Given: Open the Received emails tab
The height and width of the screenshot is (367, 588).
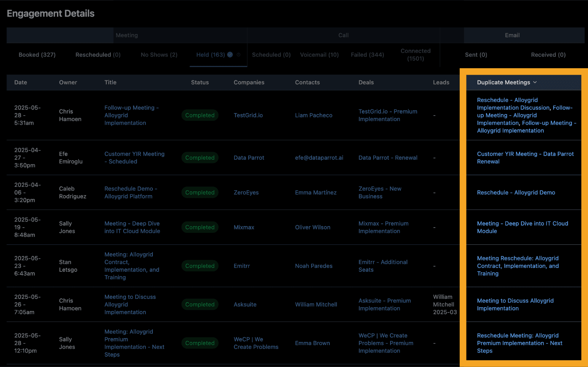Looking at the screenshot, I should pyautogui.click(x=548, y=54).
